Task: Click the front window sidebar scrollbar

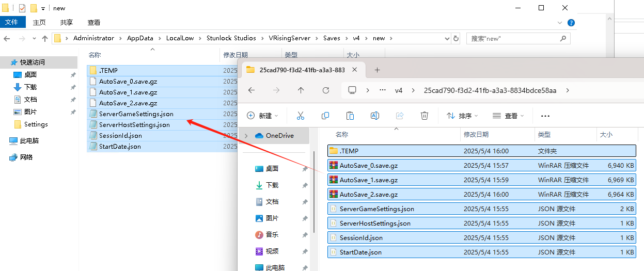Action: point(313,191)
